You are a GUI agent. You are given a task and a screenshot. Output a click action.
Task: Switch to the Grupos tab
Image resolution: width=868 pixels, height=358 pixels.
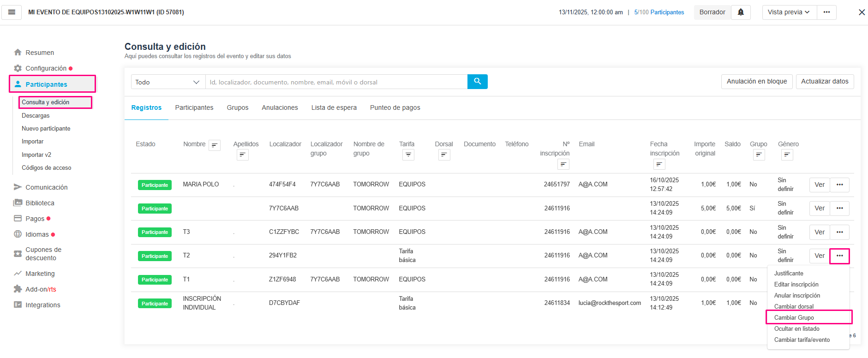tap(237, 108)
